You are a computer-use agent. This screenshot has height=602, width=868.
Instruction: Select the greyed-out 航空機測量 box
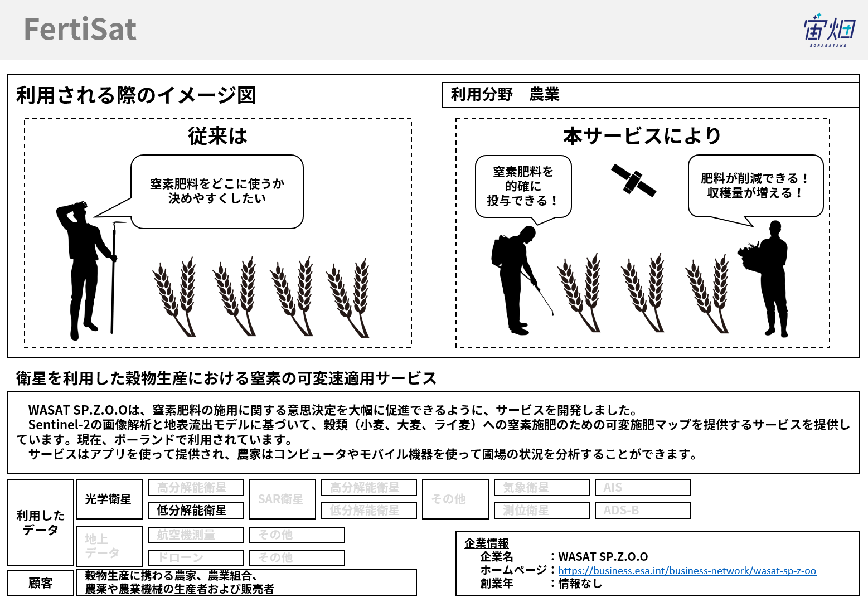196,535
